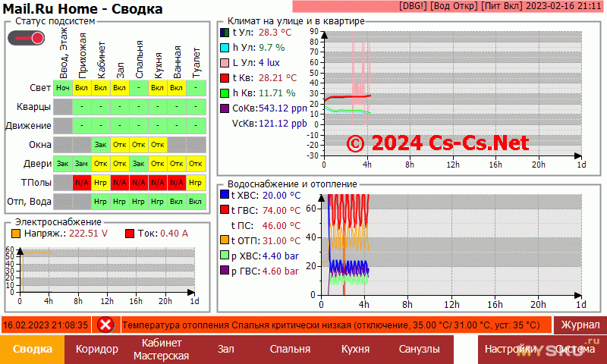
Task: Open the Журнал log button
Action: [580, 325]
